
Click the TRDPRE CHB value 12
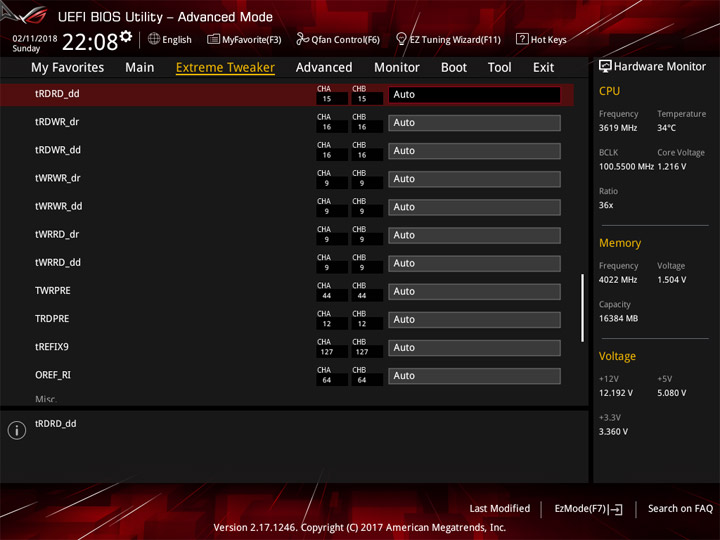point(362,324)
